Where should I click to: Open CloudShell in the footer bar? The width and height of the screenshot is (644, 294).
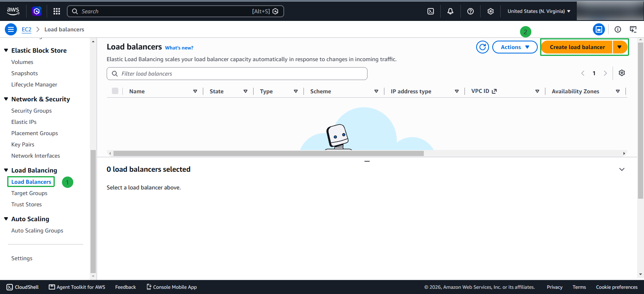click(x=23, y=287)
